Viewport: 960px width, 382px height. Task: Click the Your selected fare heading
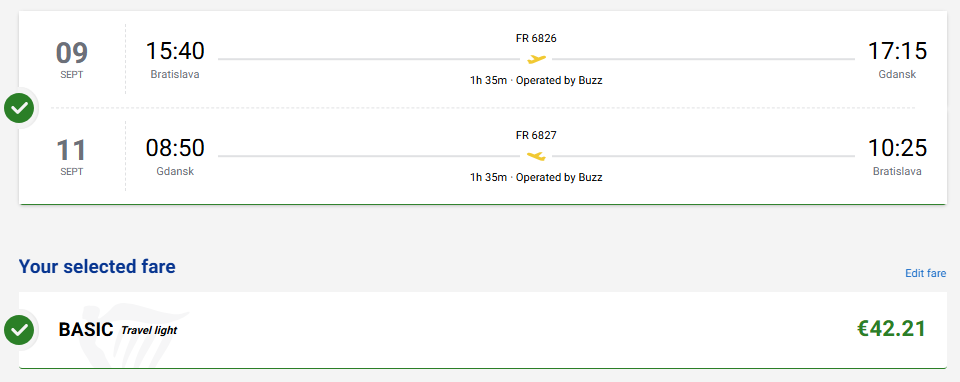(x=97, y=267)
